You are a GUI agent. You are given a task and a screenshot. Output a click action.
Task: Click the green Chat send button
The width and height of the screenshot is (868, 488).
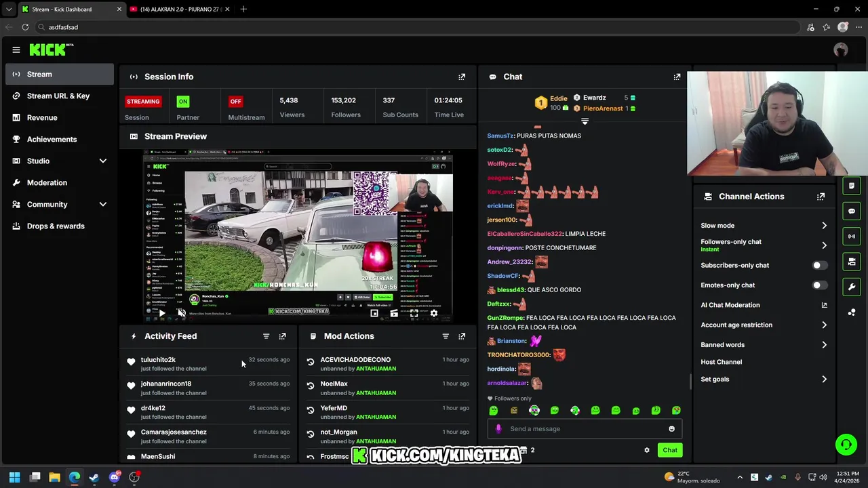click(x=670, y=450)
